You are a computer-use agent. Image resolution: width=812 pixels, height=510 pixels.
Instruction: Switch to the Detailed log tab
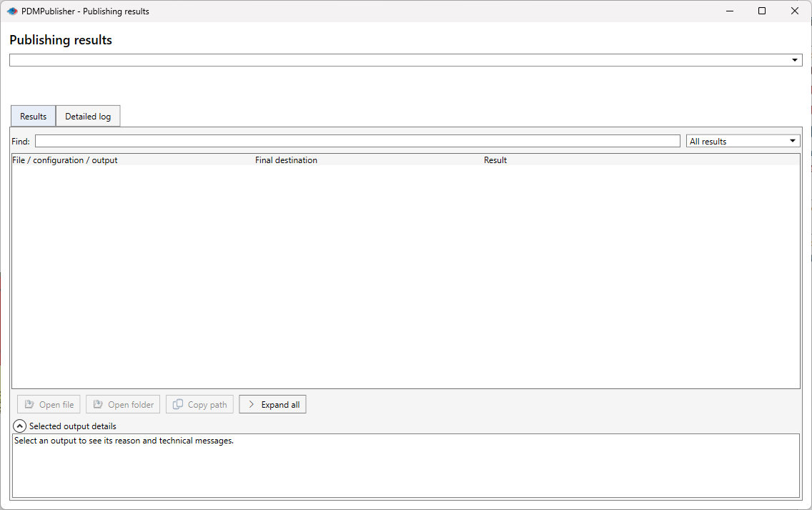(x=88, y=116)
